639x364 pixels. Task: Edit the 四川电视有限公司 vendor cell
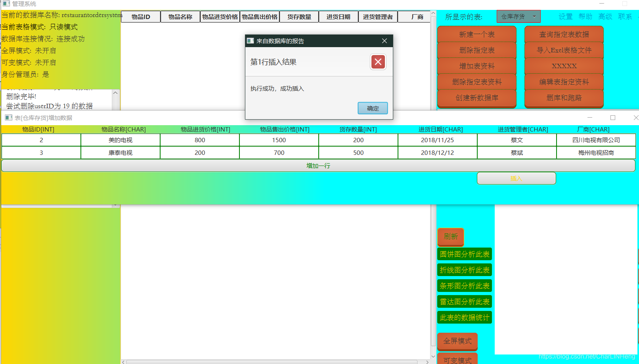[x=596, y=140]
